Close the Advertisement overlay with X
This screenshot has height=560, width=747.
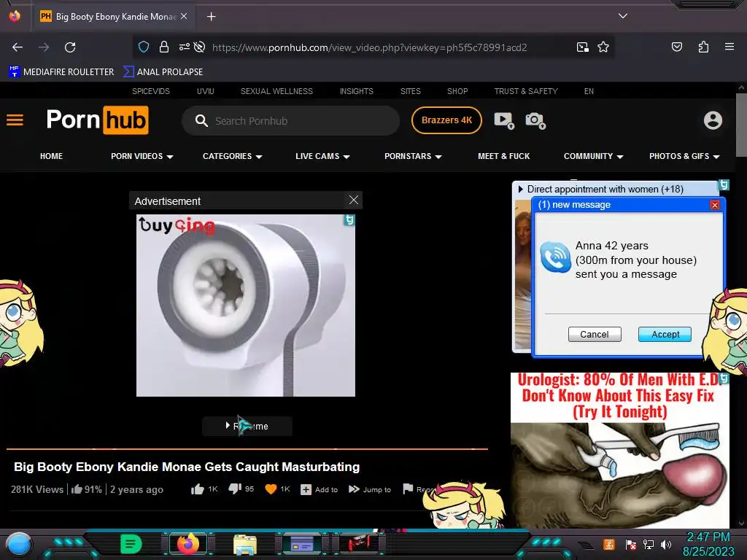354,200
